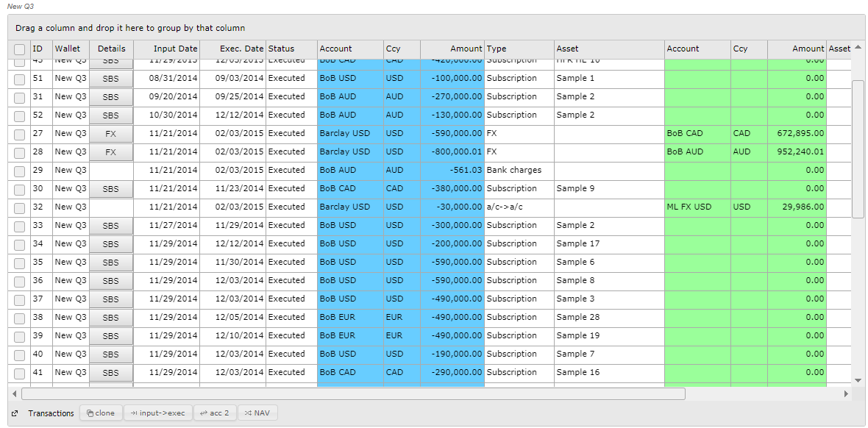Image resolution: width=868 pixels, height=428 pixels.
Task: Click the amount 672,895.00 cell
Action: (797, 133)
